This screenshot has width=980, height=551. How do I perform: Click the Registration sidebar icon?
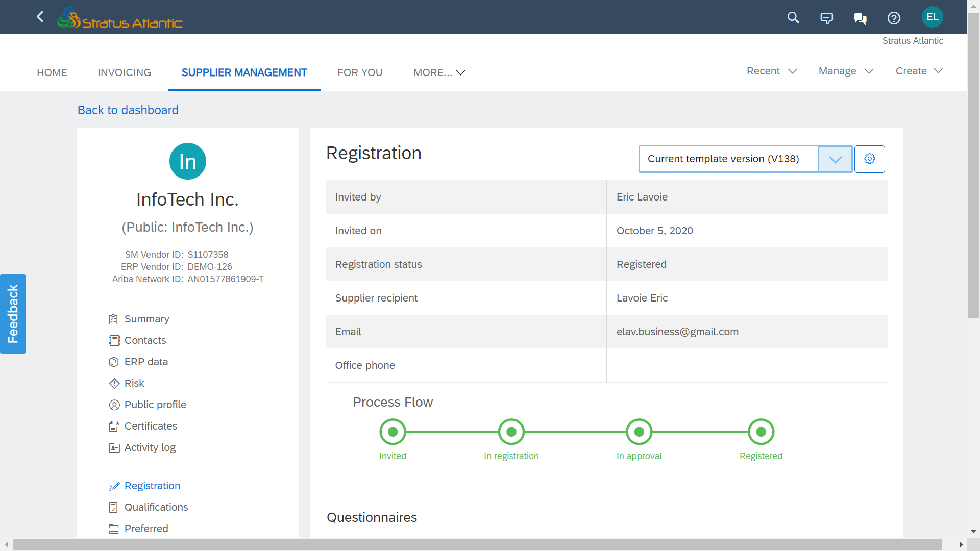click(114, 486)
